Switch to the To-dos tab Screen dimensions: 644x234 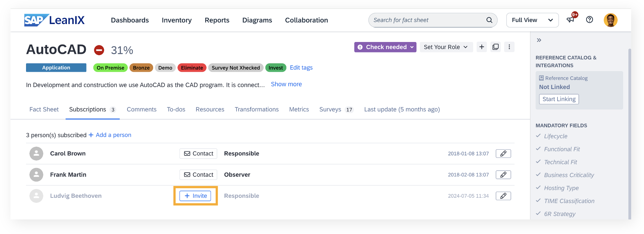176,109
